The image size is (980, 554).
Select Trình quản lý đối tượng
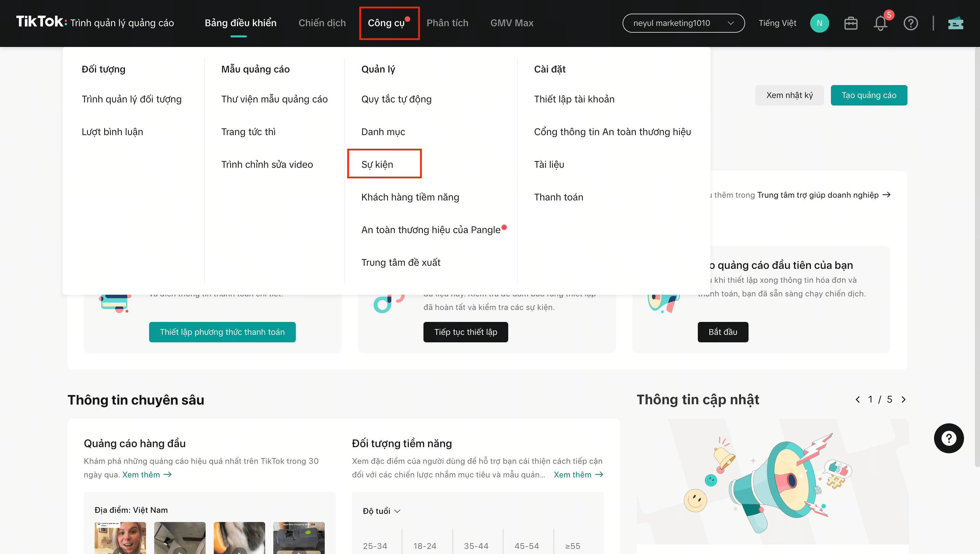131,99
